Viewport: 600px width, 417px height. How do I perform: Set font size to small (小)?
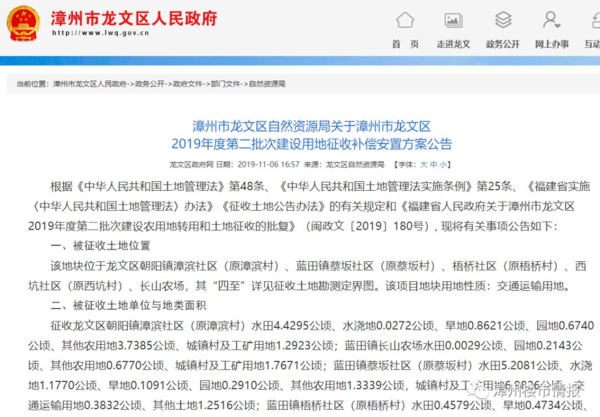click(x=445, y=162)
